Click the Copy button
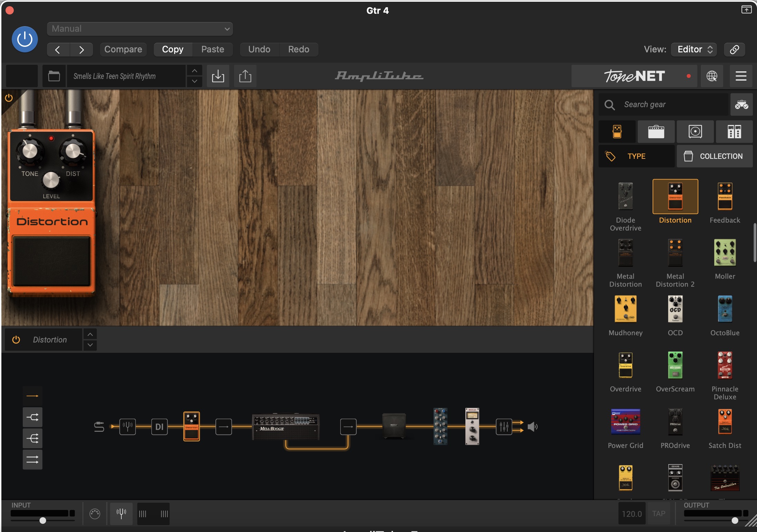757x532 pixels. pyautogui.click(x=173, y=50)
